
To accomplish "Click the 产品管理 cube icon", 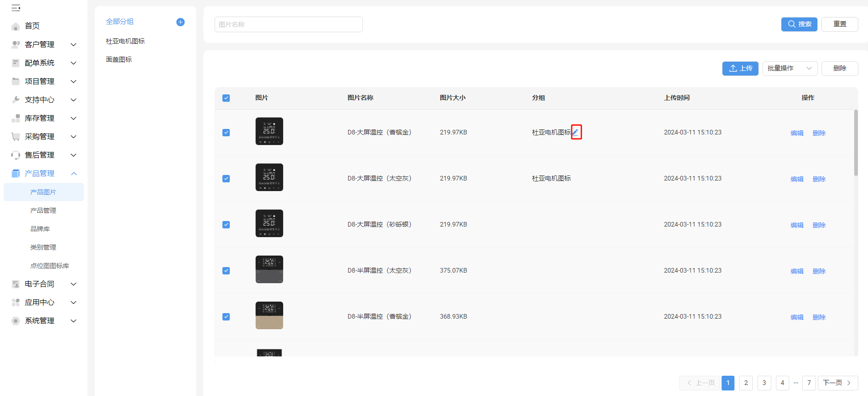I will [16, 174].
